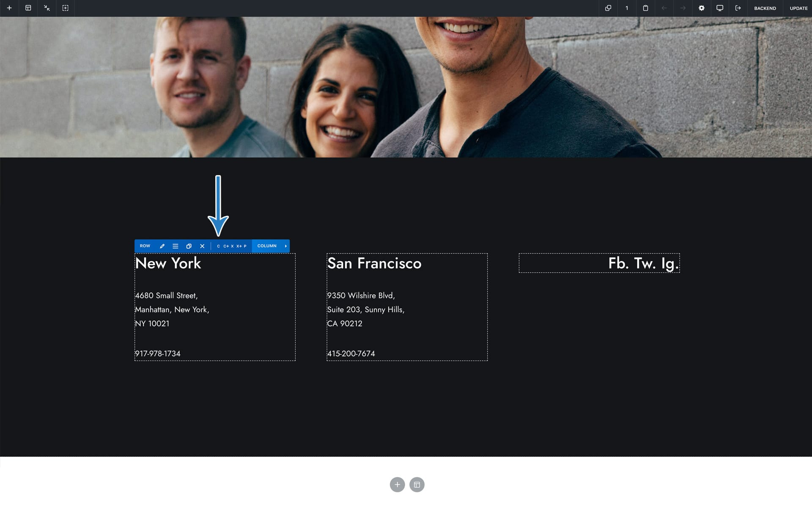Viewport: 812px width, 508px height.
Task: Click the exit editor icon
Action: 738,8
